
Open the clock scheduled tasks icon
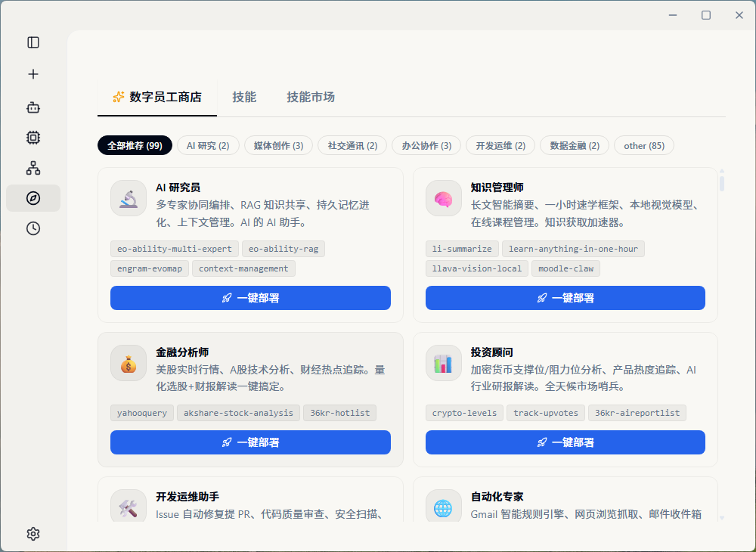[33, 228]
